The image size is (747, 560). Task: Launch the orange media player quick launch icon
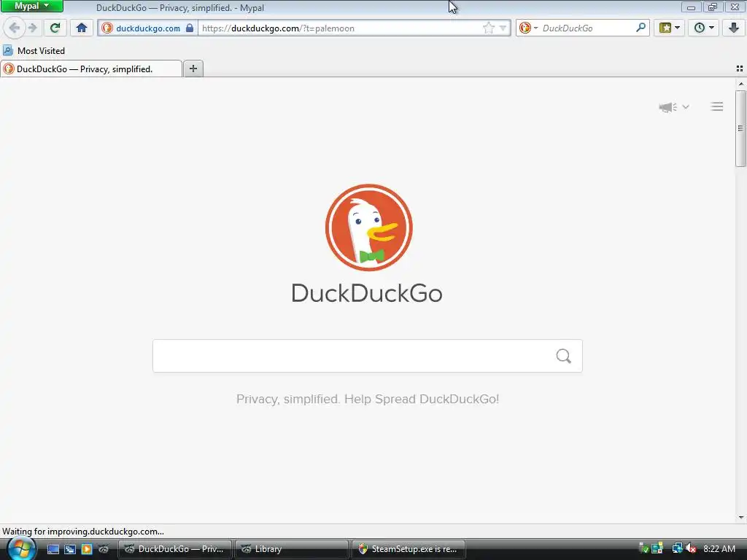(x=86, y=549)
